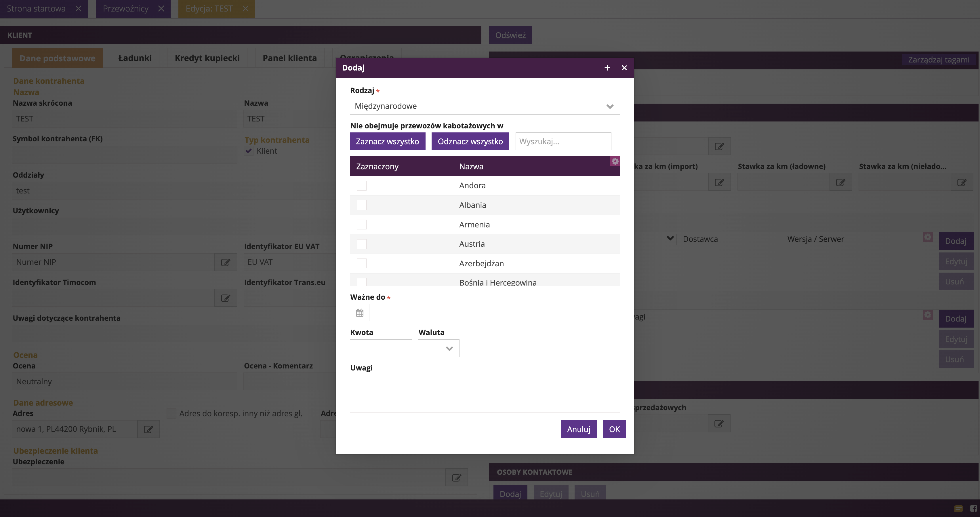Click Odznacz wszystko button
Screen dimensions: 980x517
[470, 142]
